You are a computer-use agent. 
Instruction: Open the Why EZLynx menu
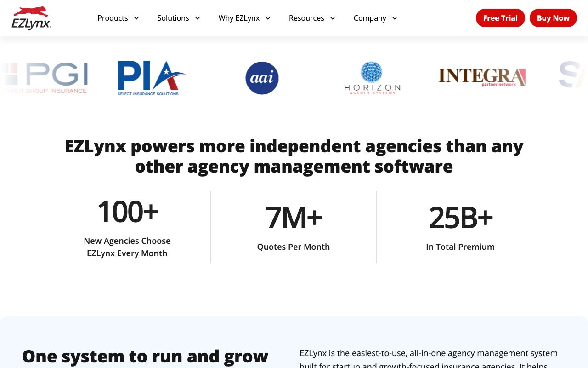pyautogui.click(x=239, y=18)
